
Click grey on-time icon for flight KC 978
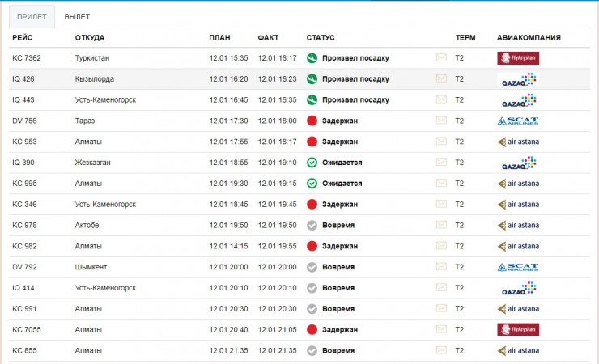click(312, 225)
